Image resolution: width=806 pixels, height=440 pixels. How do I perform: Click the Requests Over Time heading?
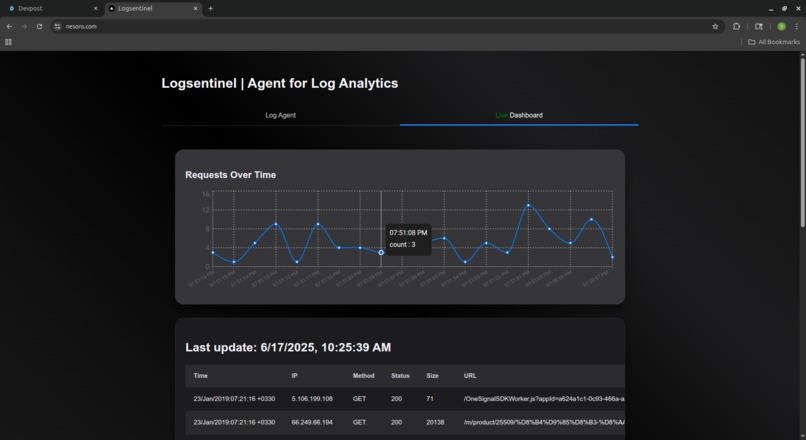[x=230, y=175]
